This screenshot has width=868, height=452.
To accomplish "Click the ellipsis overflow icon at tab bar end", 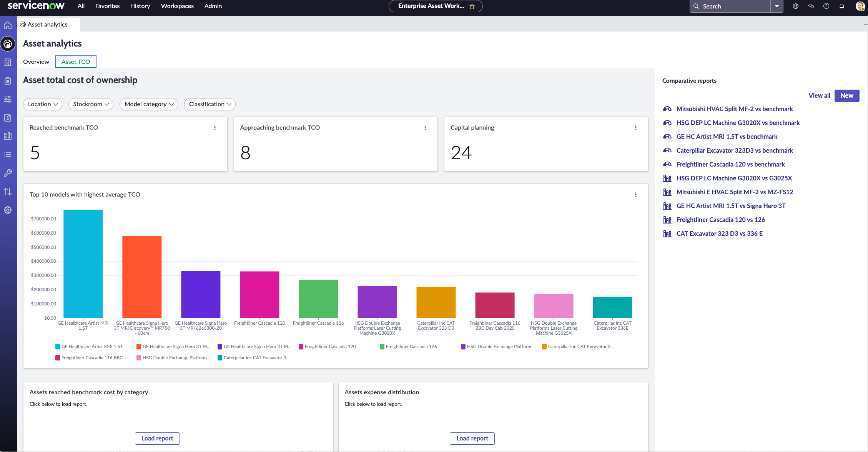I will click(865, 25).
